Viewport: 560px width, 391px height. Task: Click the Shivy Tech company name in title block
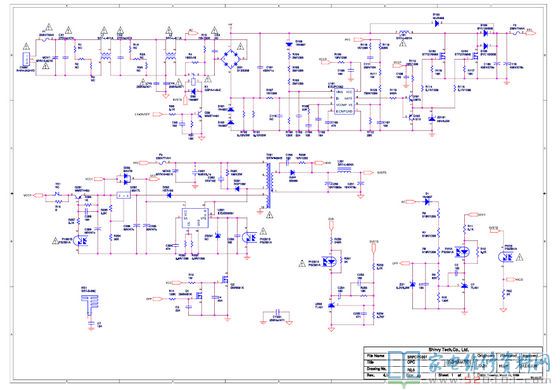tap(449, 349)
